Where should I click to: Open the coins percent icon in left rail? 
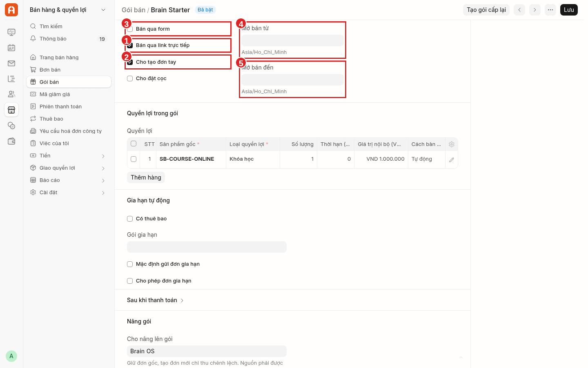(x=11, y=126)
